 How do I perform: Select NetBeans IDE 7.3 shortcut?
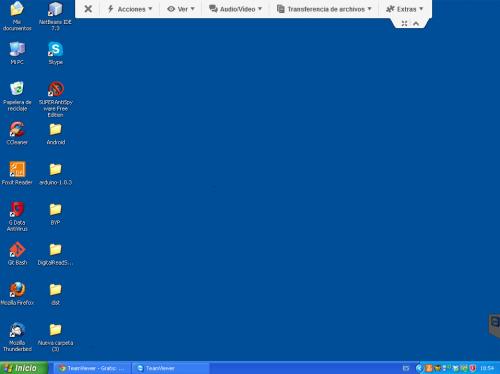tap(55, 16)
